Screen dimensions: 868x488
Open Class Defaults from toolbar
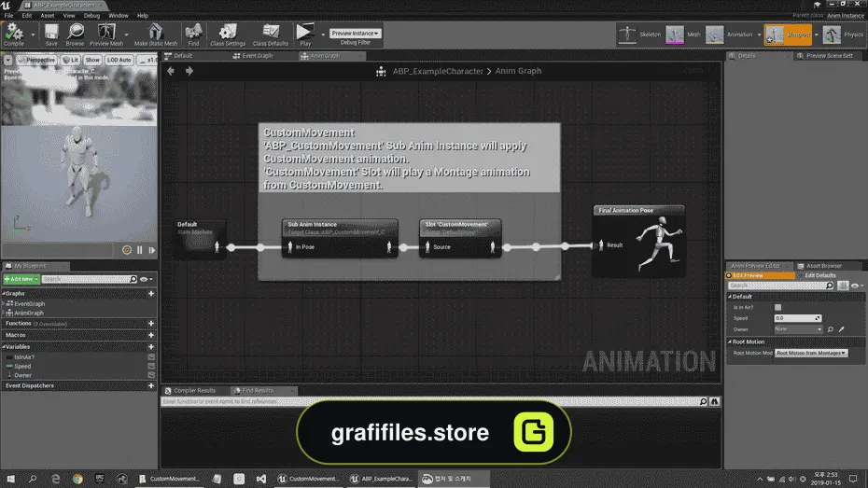point(270,35)
